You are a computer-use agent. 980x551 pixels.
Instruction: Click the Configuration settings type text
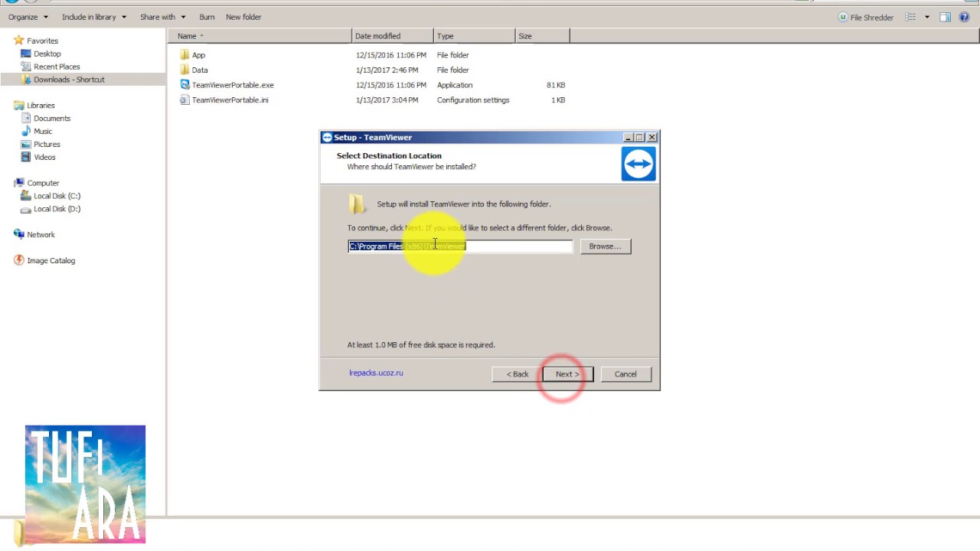pos(473,100)
